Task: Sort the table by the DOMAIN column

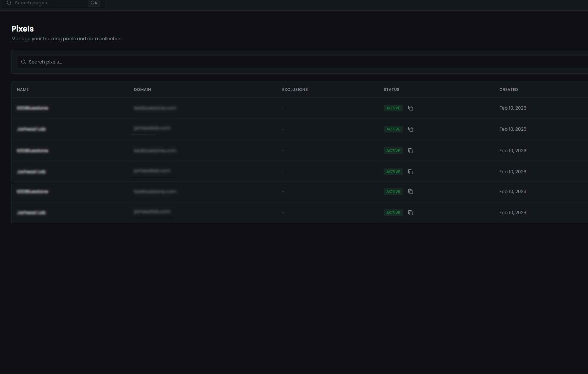Action: click(143, 89)
